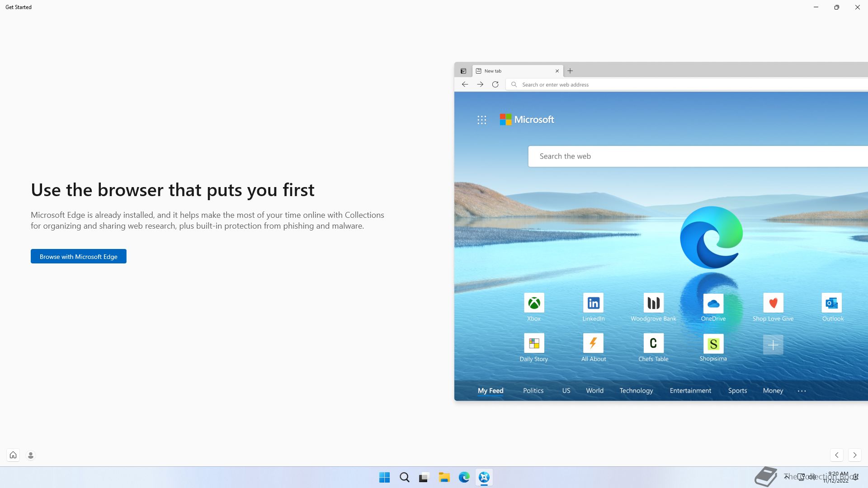Viewport: 868px width, 488px height.
Task: Click the Windows Start button
Action: click(x=384, y=477)
